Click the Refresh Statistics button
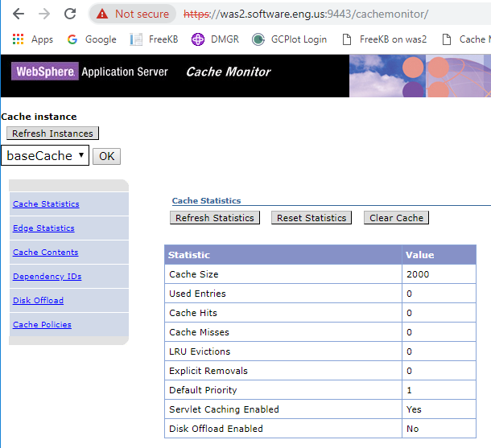Viewport: 491px width, 448px height. [x=215, y=218]
